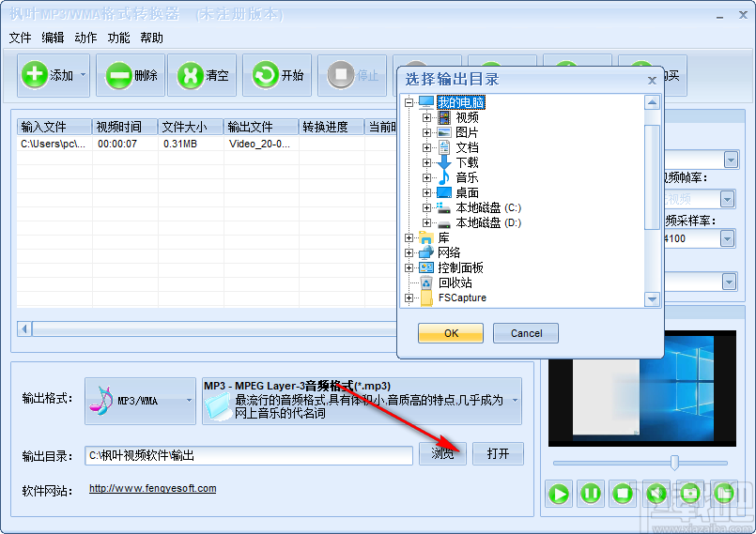Click the green pause preview button
756x534 pixels.
point(591,494)
